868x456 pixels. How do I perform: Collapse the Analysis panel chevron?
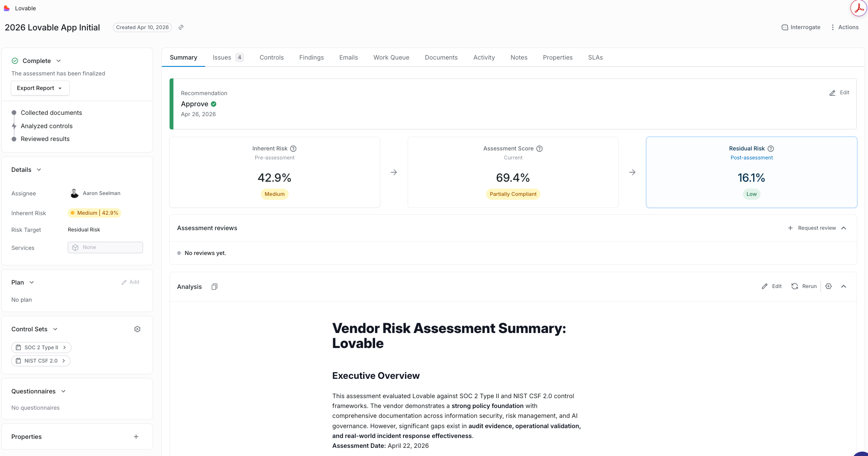[844, 286]
